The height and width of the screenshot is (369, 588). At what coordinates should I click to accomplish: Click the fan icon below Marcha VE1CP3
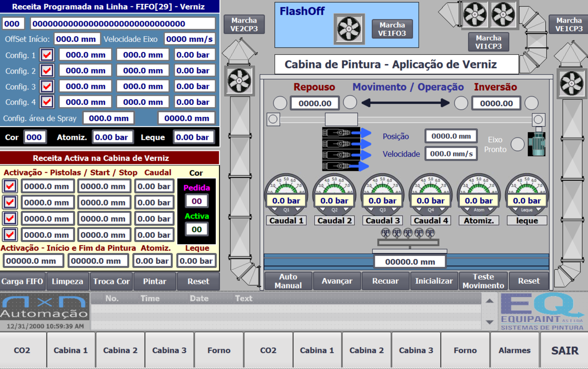572,83
